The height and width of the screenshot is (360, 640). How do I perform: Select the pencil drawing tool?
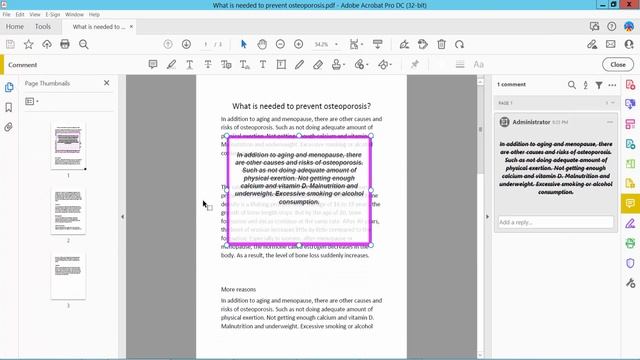tap(300, 64)
